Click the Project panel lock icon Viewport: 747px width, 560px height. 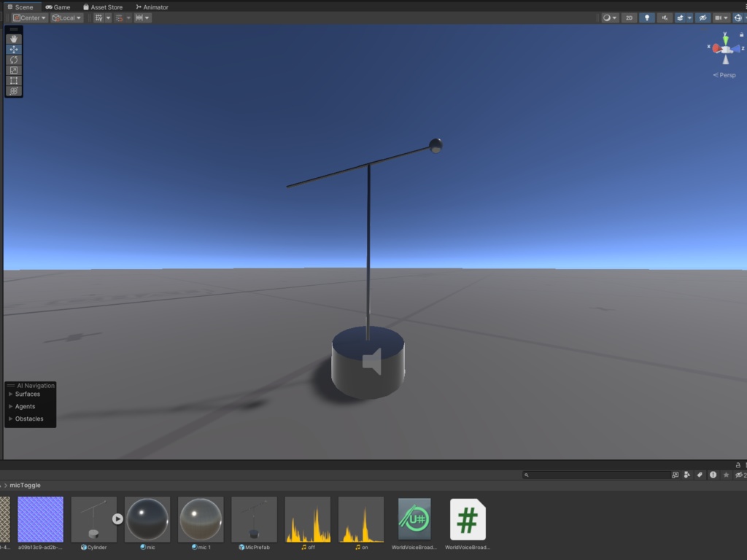[738, 464]
